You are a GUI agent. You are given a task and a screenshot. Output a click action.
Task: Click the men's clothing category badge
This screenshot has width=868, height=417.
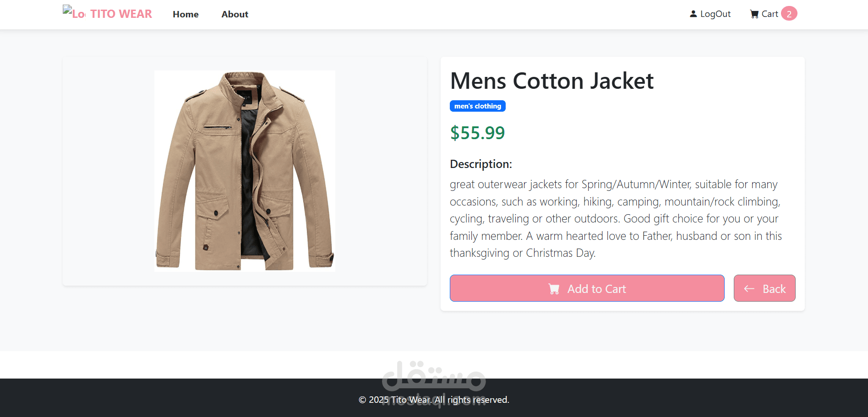click(x=477, y=106)
